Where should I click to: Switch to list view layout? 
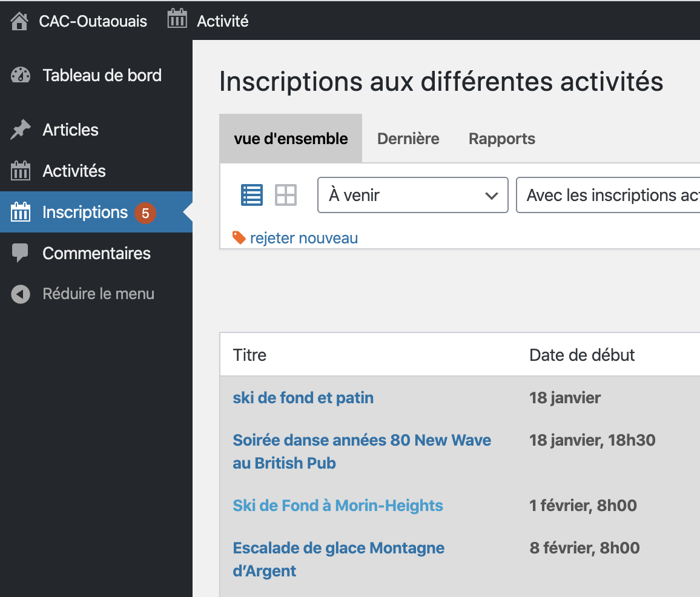252,196
